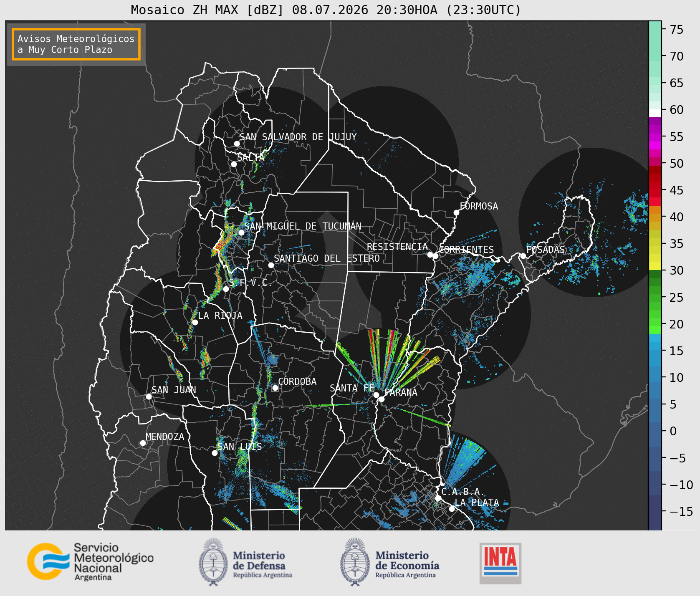Click the Ministerio de Economía emblem

355,562
